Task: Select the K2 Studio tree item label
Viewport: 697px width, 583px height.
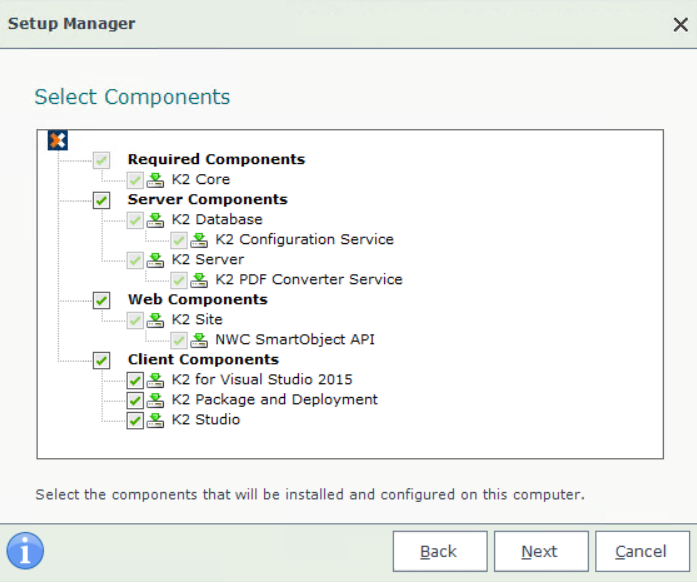Action: [x=205, y=420]
